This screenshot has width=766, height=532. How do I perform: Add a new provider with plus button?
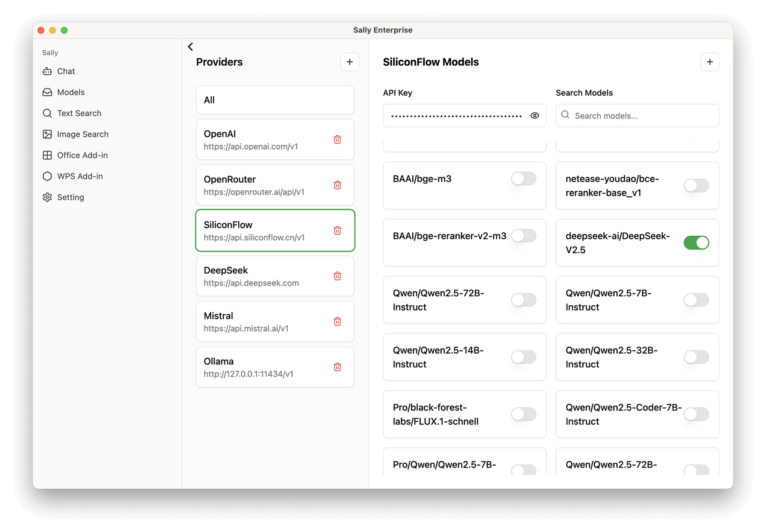point(349,62)
